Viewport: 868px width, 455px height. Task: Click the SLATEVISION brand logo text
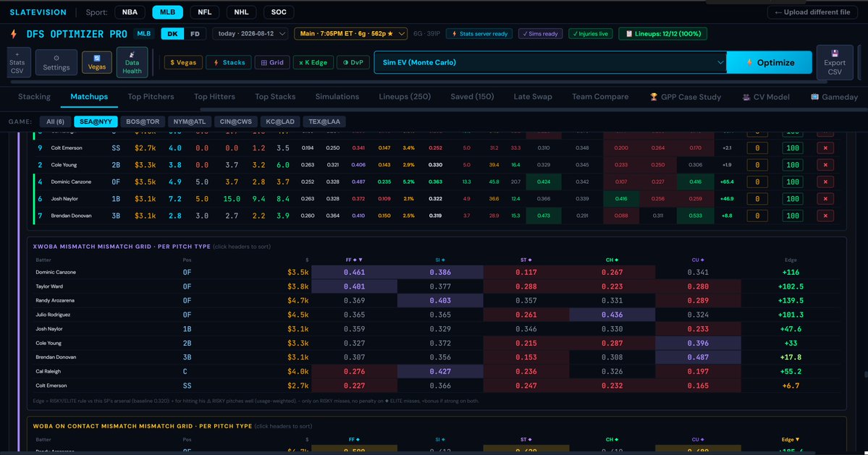38,12
